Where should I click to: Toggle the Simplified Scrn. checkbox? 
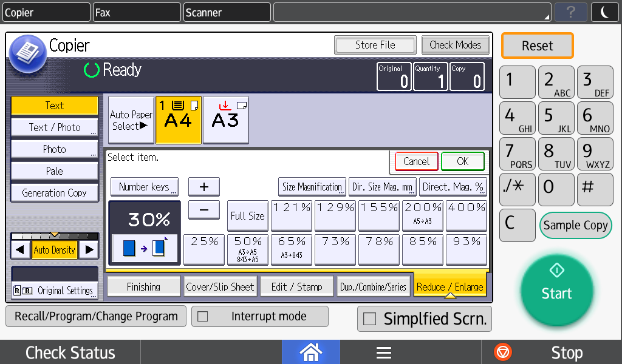point(369,319)
